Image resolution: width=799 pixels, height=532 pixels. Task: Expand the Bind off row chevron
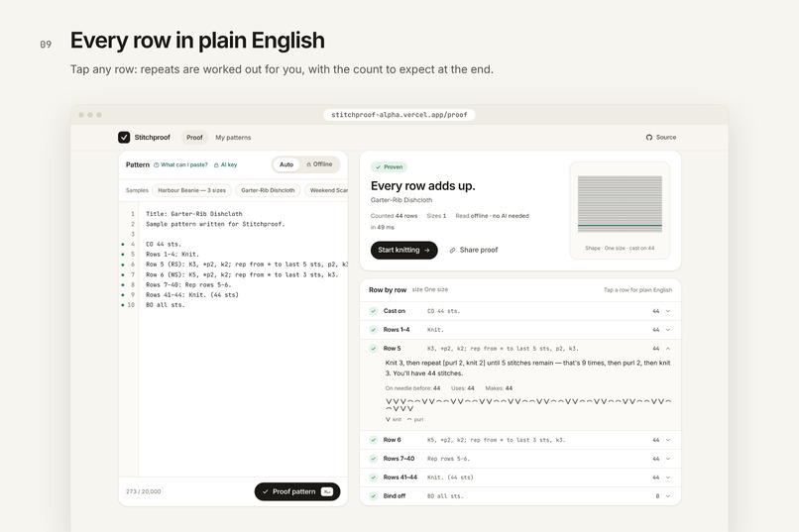[x=668, y=496]
